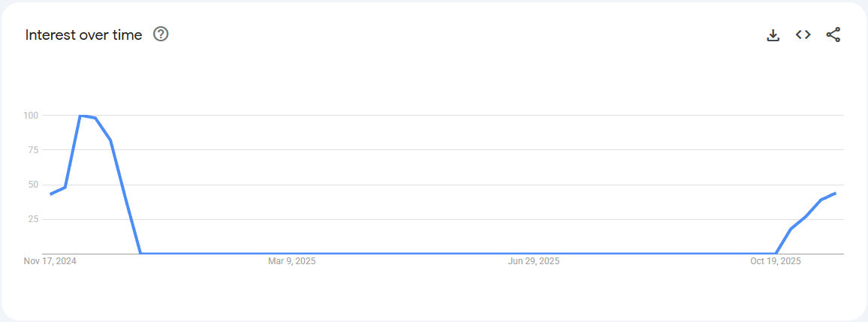The height and width of the screenshot is (322, 868).
Task: Click the "Nov 17, 2024" date label
Action: (50, 261)
